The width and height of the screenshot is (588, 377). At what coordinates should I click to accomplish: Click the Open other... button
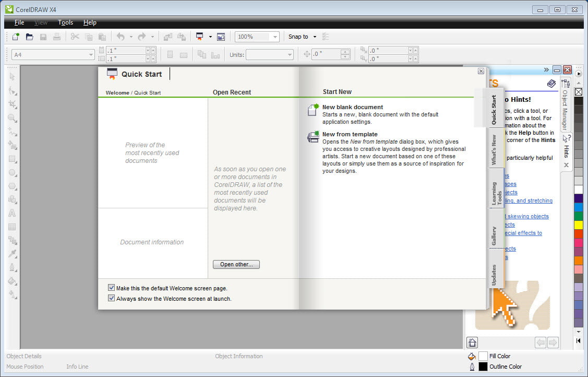pos(236,264)
